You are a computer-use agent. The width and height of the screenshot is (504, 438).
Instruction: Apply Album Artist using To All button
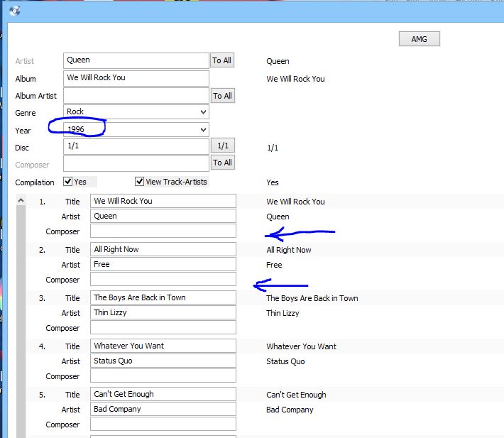(x=222, y=96)
